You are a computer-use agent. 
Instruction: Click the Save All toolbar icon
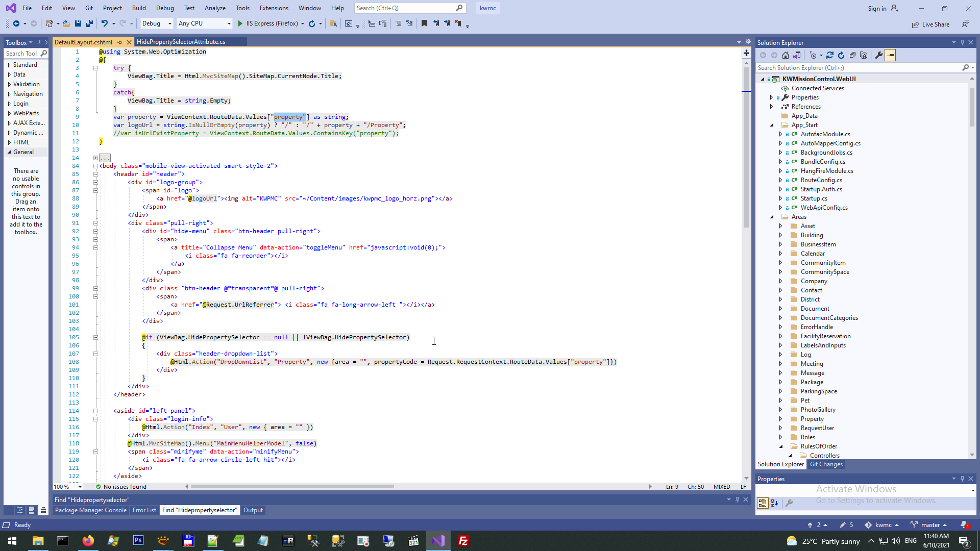tap(89, 23)
